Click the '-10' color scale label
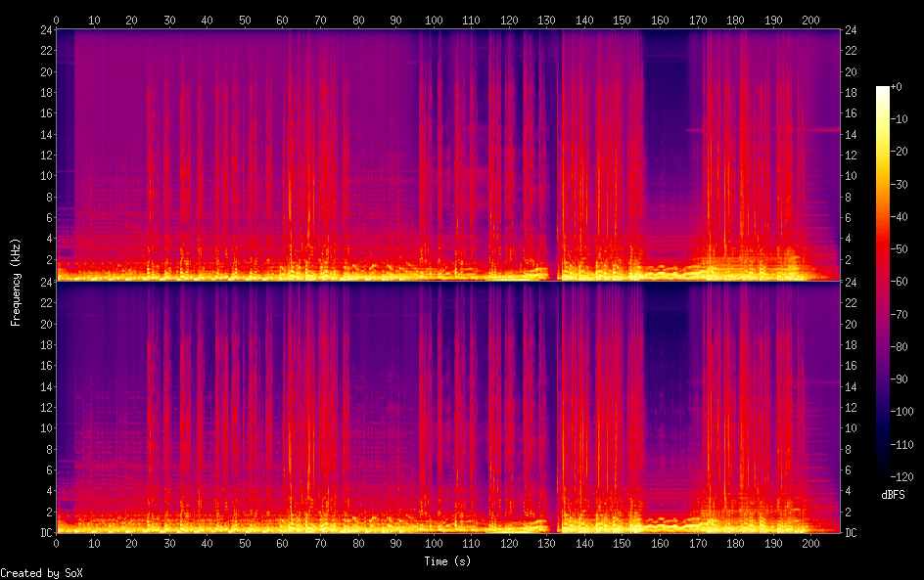Viewport: 924px width, 580px height. click(899, 119)
